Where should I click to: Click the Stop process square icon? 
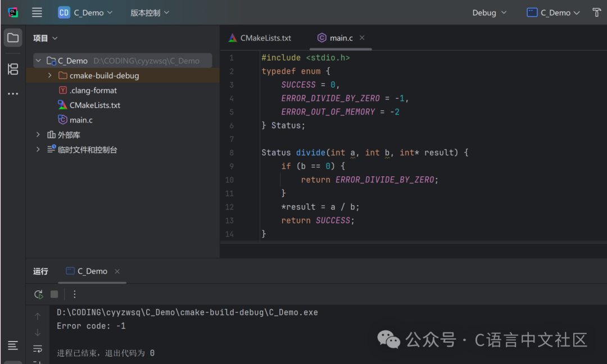(54, 294)
